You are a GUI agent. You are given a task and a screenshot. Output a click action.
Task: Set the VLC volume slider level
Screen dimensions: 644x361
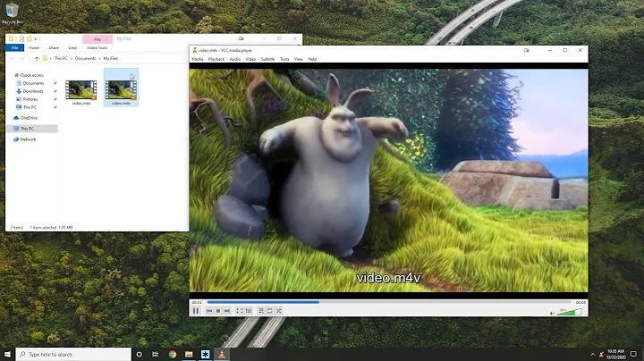pyautogui.click(x=569, y=312)
